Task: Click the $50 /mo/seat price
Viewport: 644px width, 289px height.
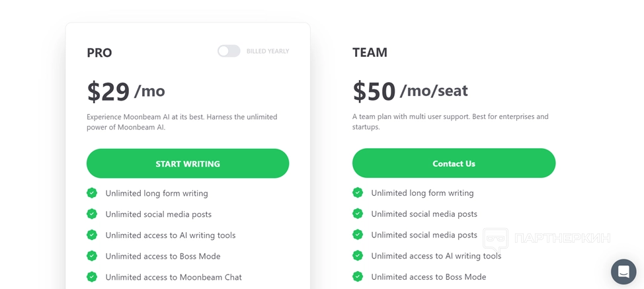Action: coord(410,91)
